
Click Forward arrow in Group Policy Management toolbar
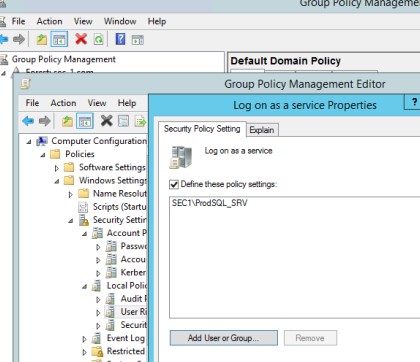click(19, 39)
